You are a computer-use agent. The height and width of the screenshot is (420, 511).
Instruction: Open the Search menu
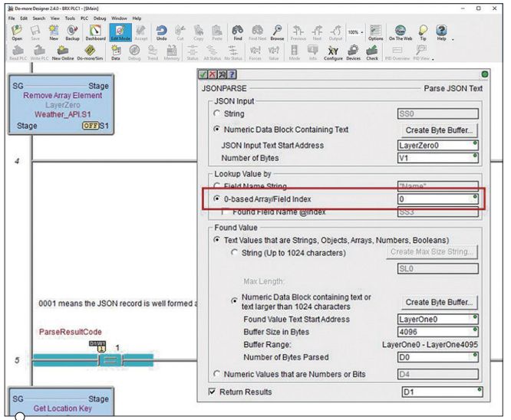[x=39, y=18]
